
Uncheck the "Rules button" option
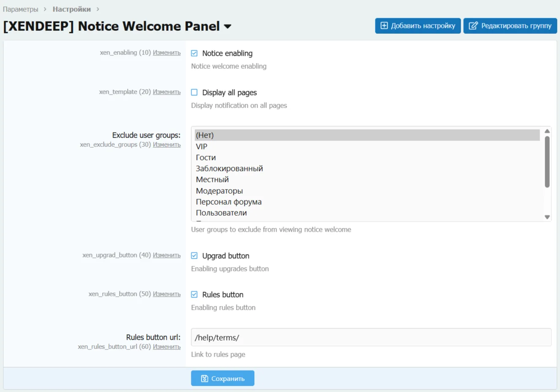[x=194, y=294]
